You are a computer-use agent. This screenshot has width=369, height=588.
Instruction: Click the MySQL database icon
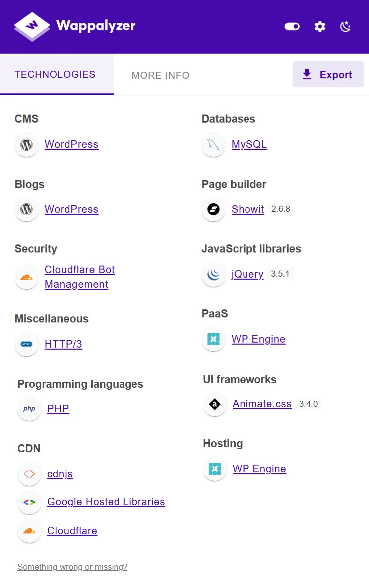point(213,145)
